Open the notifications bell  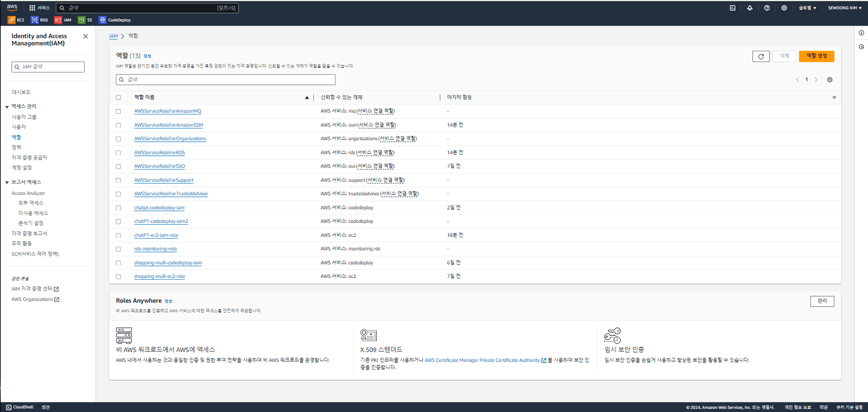(750, 8)
